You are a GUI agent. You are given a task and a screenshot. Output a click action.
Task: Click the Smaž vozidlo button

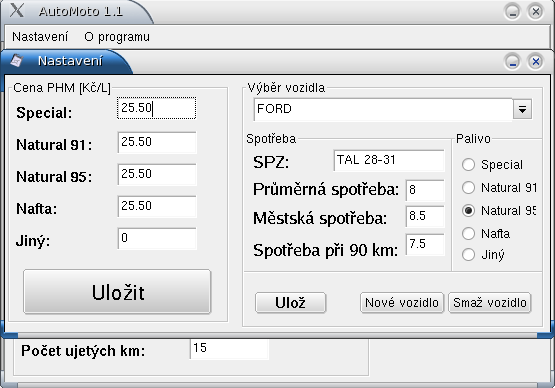pyautogui.click(x=490, y=303)
